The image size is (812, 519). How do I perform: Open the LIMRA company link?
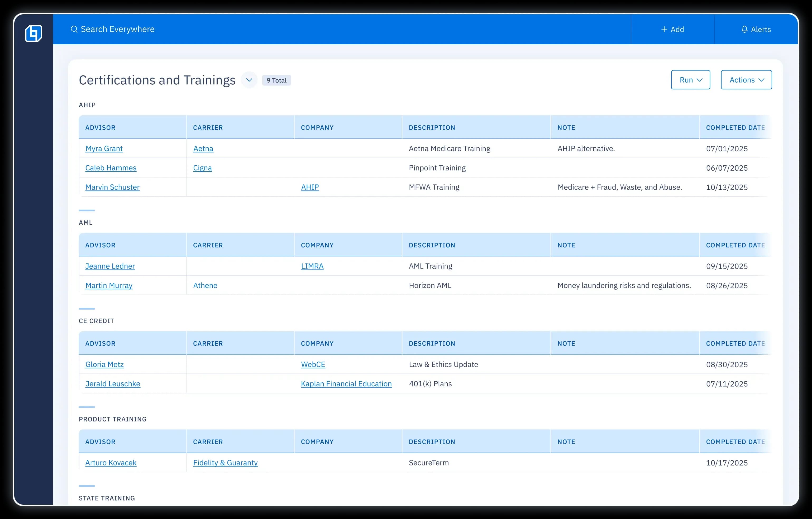point(312,266)
